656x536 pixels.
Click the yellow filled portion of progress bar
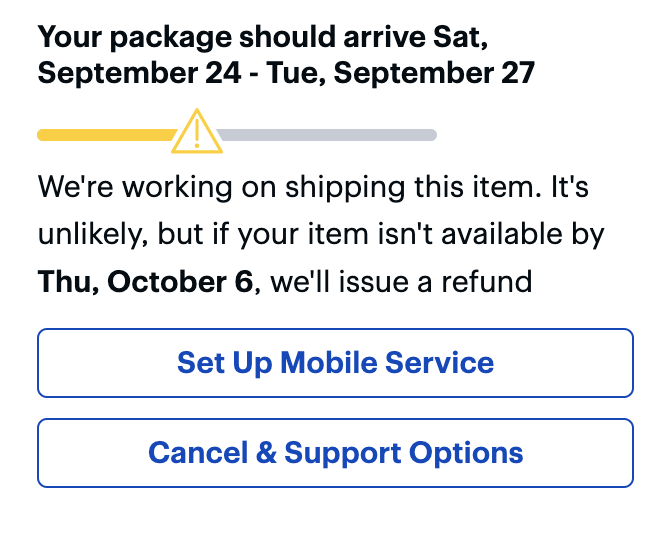point(105,135)
